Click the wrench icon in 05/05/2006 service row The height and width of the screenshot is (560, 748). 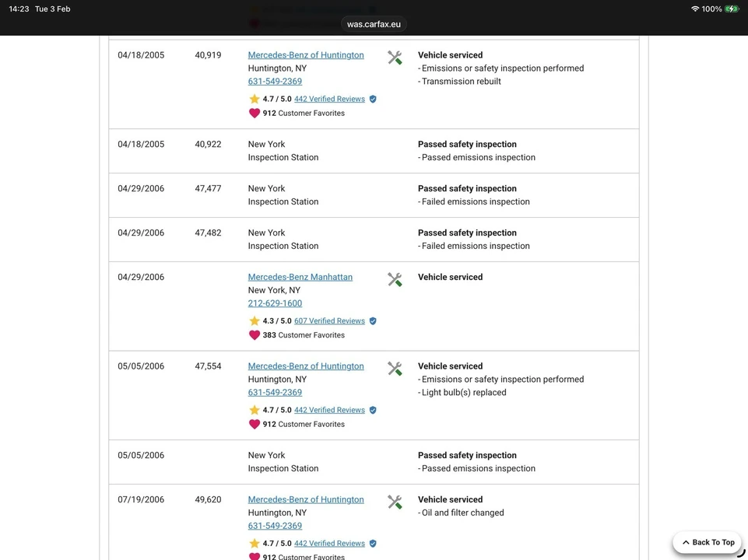tap(395, 369)
